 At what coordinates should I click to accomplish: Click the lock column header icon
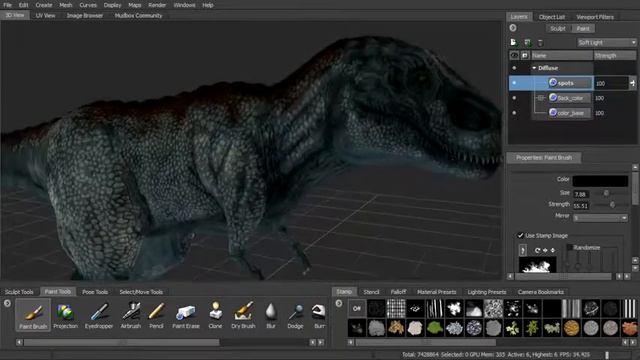coord(524,55)
